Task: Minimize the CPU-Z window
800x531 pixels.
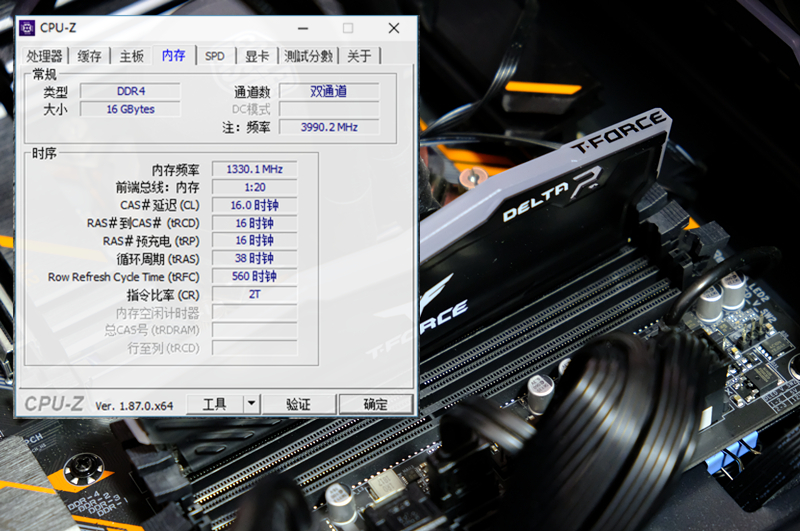Action: click(303, 28)
